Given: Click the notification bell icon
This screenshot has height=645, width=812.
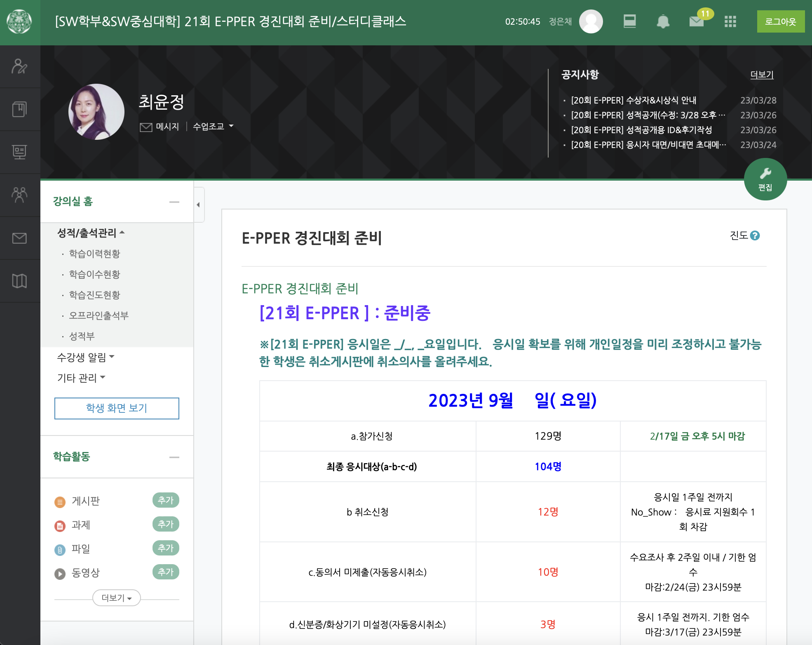Looking at the screenshot, I should click(x=663, y=21).
